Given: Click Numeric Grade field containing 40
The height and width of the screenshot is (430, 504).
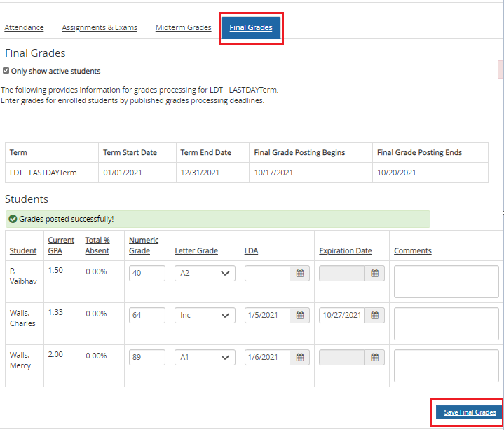Looking at the screenshot, I should 147,274.
